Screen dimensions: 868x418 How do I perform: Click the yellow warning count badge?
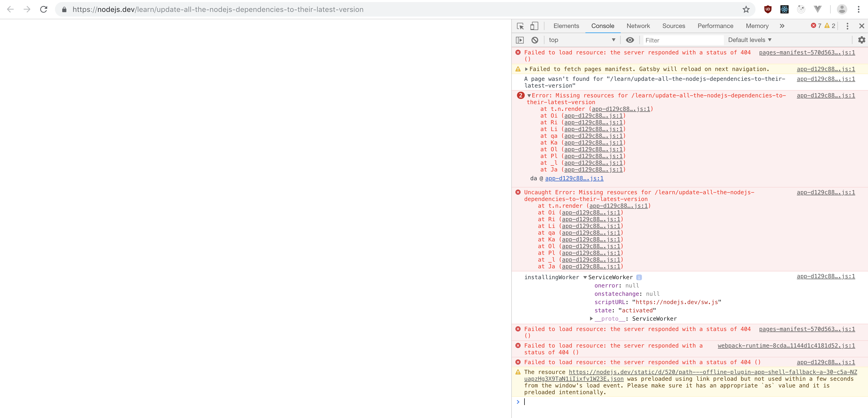tap(830, 26)
